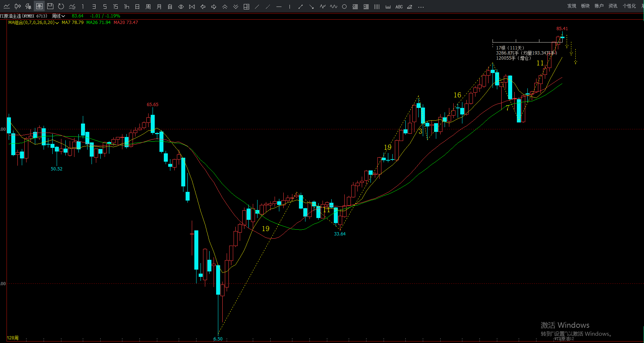
Task: Click the 85.41 high price label
Action: click(x=562, y=28)
